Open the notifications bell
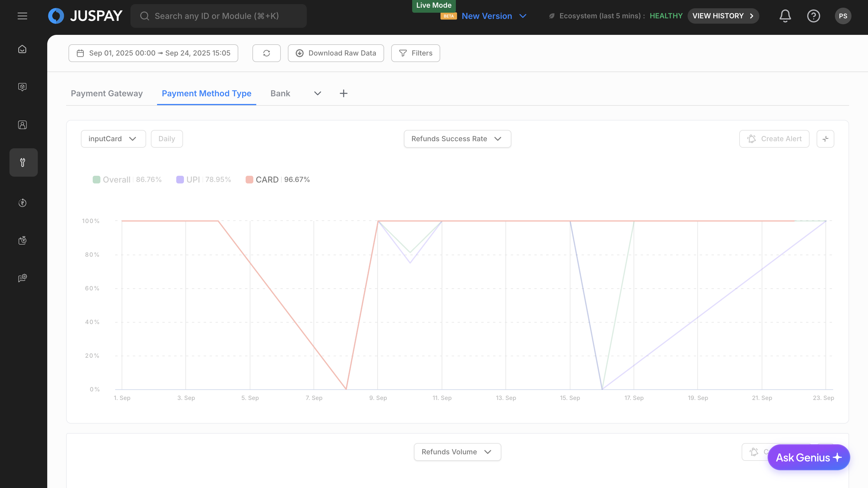The height and width of the screenshot is (488, 868). [785, 16]
